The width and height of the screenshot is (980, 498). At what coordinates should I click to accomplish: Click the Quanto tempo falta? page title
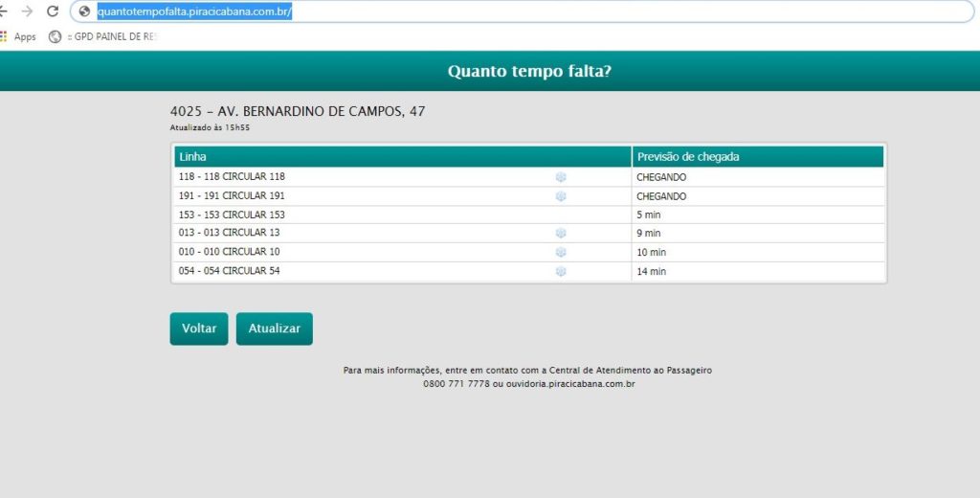coord(529,72)
